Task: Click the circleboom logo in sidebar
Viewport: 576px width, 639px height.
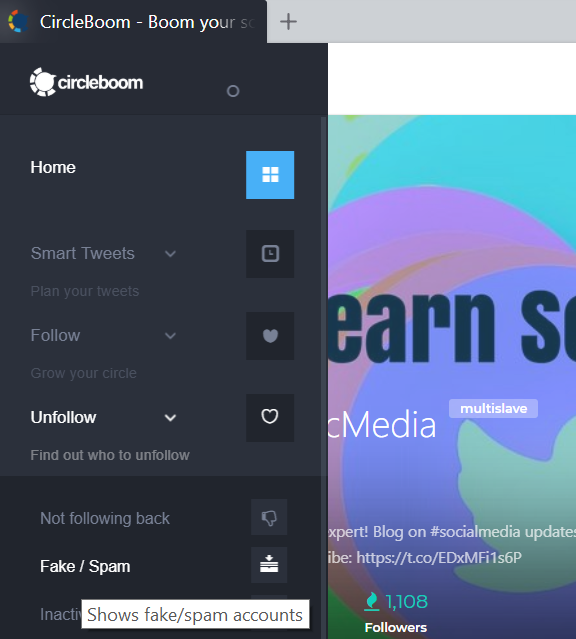Action: pos(86,82)
